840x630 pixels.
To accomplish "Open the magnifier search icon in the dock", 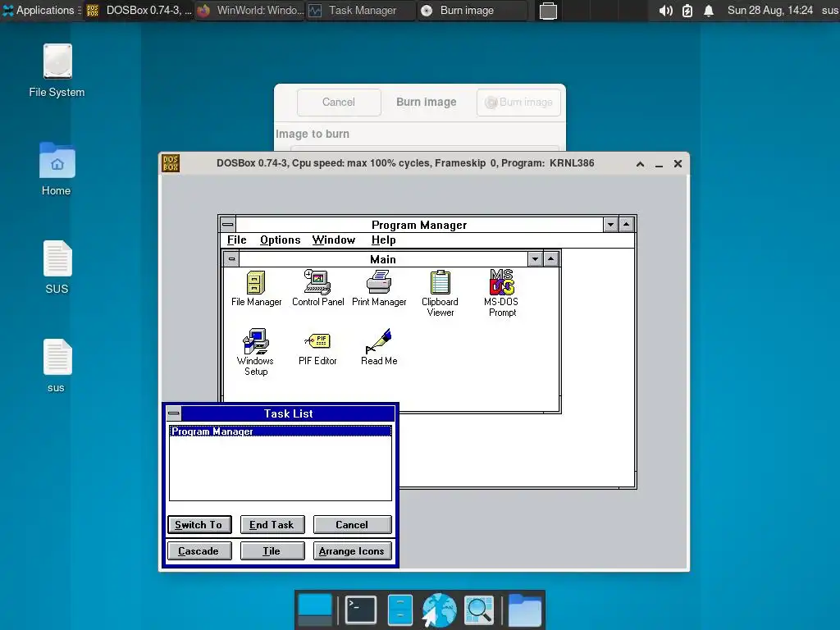I will pyautogui.click(x=479, y=609).
